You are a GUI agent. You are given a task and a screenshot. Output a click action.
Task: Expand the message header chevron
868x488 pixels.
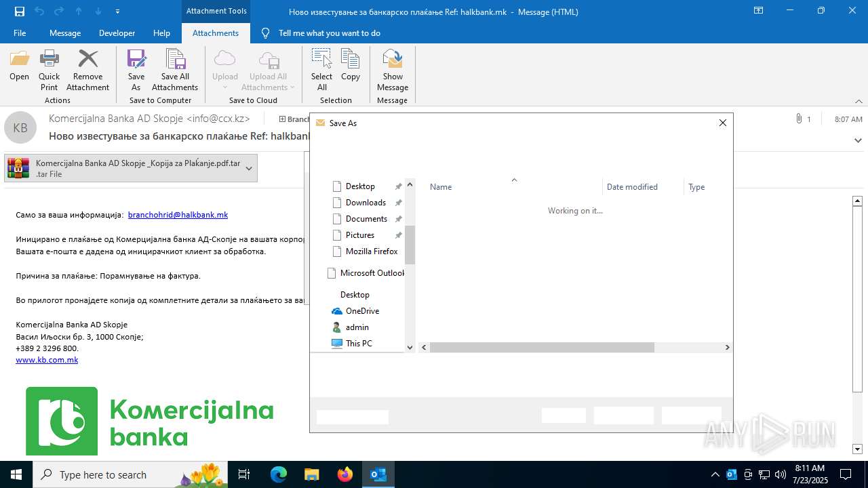(859, 140)
